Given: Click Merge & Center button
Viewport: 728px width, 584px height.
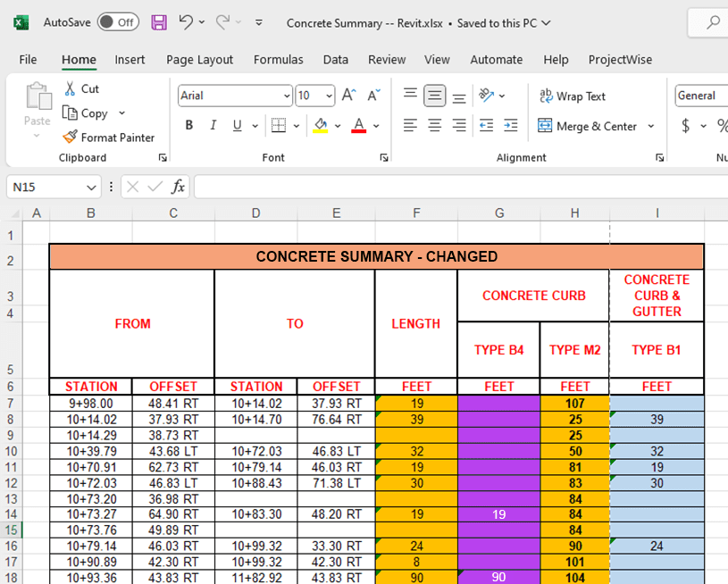Looking at the screenshot, I should [x=587, y=126].
